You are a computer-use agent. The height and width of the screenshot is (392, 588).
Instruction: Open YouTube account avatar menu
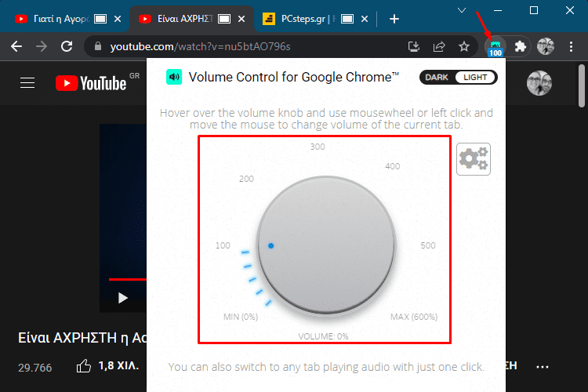click(539, 83)
